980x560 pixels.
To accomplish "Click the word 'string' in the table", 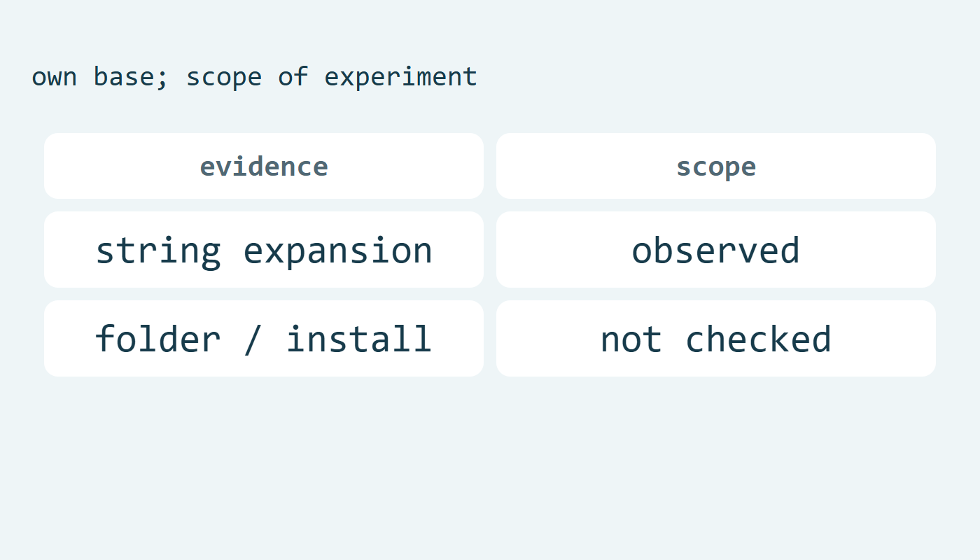I will click(x=158, y=251).
